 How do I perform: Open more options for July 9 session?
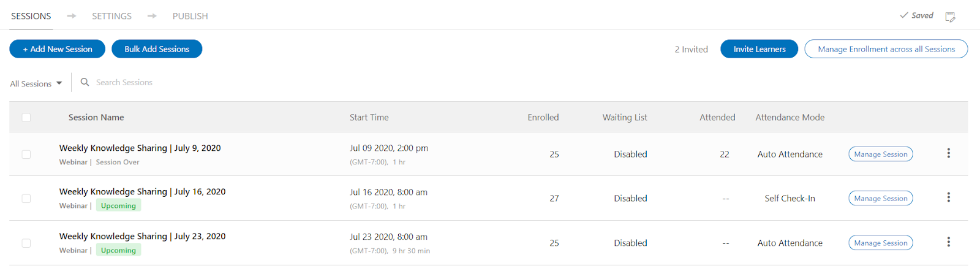coord(948,153)
